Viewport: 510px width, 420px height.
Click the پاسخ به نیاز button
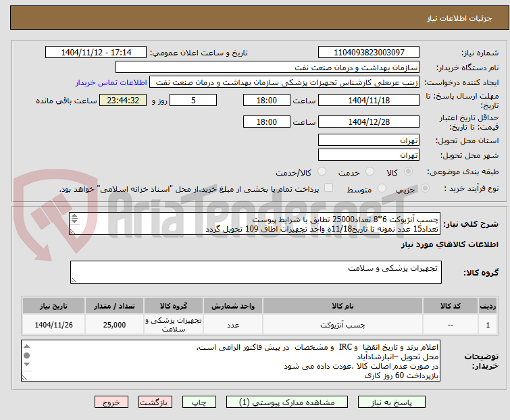coord(391,402)
